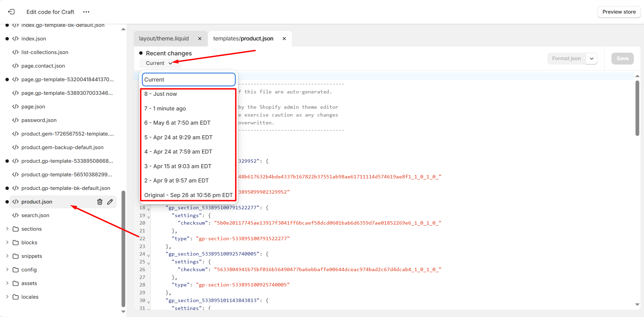Click the Preview store button
This screenshot has height=317, width=644.
[619, 12]
